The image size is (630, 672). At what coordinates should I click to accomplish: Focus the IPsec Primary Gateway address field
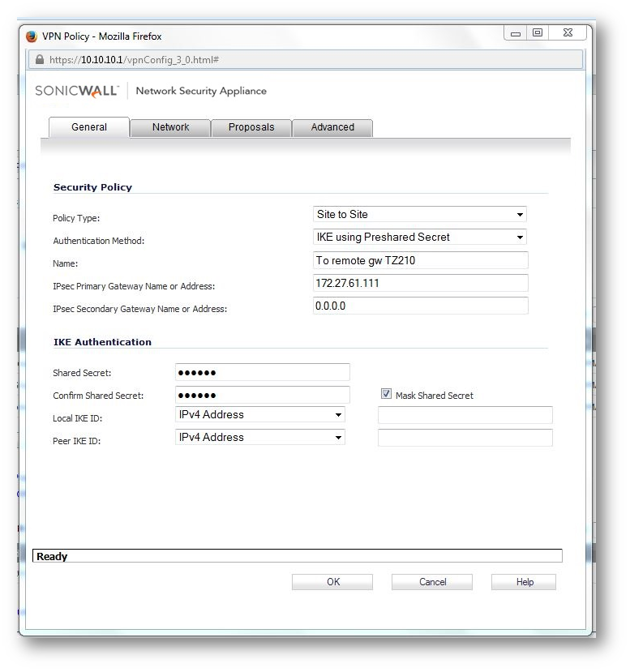420,283
